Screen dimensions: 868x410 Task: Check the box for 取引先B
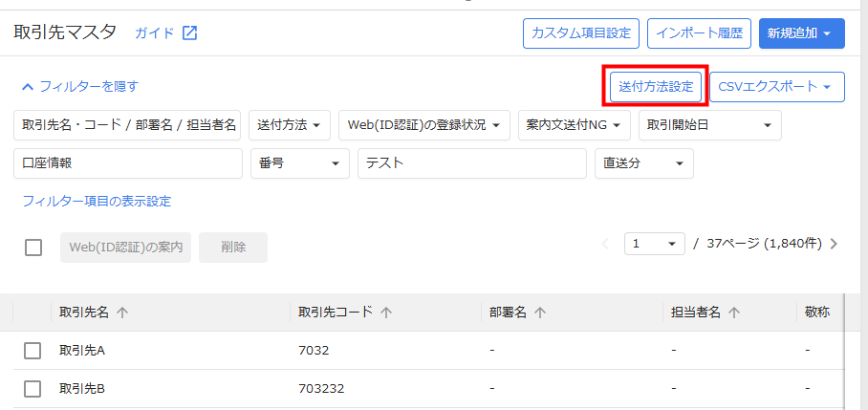(33, 389)
